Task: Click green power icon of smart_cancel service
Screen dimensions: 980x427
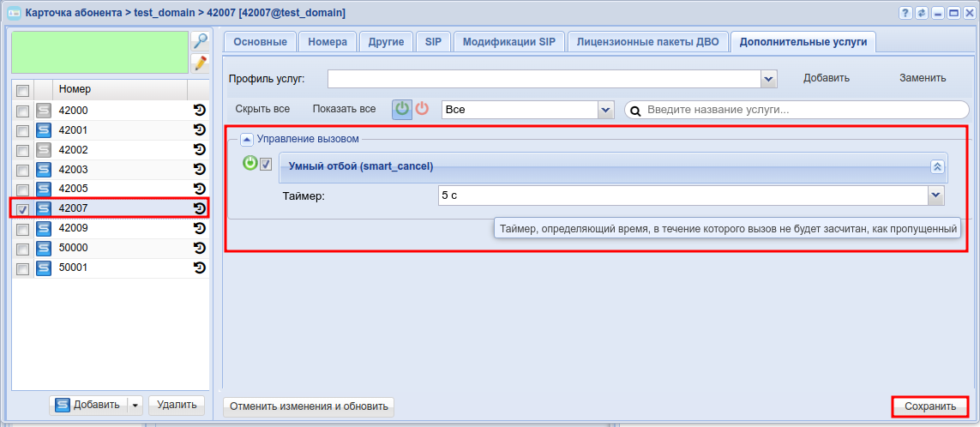Action: [x=250, y=164]
